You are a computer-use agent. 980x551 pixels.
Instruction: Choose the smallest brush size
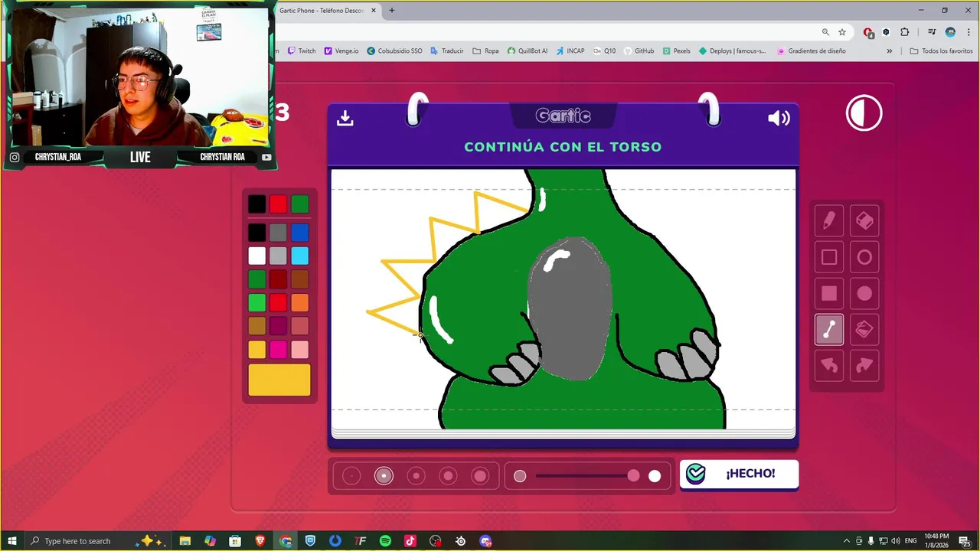[x=351, y=476]
